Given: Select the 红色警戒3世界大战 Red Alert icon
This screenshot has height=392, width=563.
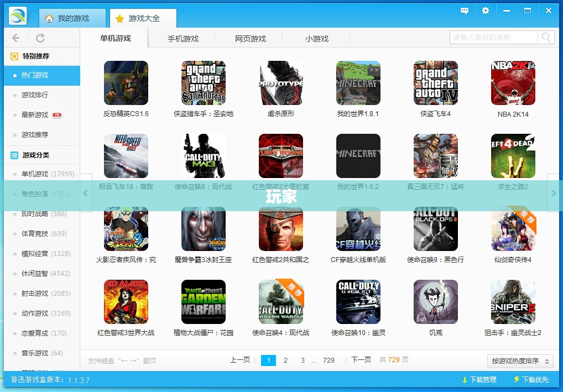Looking at the screenshot, I should tap(126, 302).
